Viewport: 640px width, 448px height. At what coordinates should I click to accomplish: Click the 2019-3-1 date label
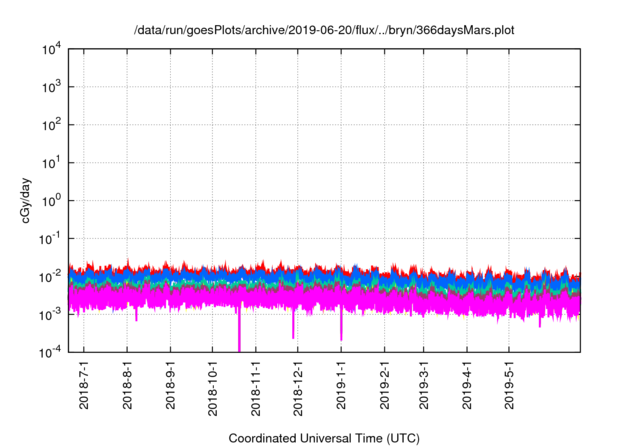(423, 384)
